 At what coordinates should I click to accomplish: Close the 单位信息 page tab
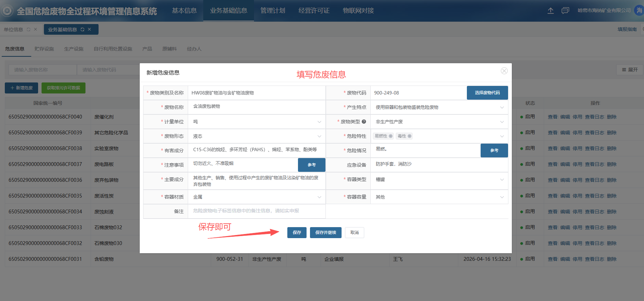[35, 30]
